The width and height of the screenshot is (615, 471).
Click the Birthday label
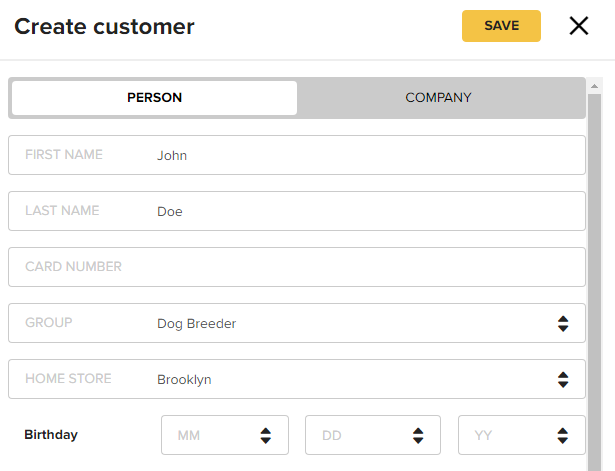point(51,435)
